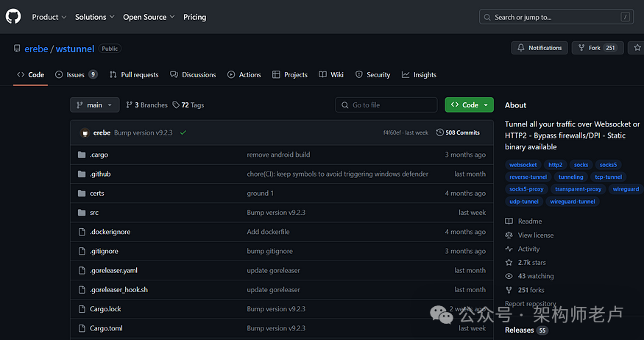Click the websocket topic tag
The height and width of the screenshot is (340, 644).
(523, 165)
